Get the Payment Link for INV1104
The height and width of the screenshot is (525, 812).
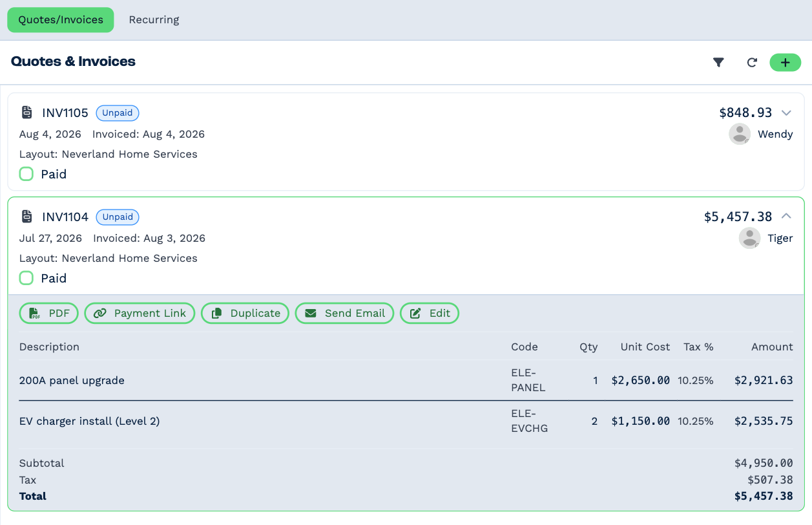click(x=140, y=314)
